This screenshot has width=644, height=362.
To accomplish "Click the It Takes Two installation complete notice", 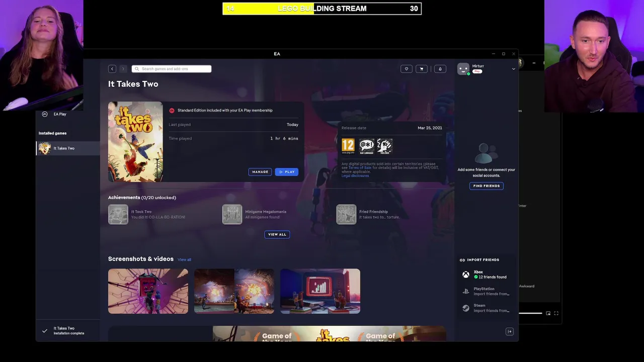I will click(x=67, y=330).
